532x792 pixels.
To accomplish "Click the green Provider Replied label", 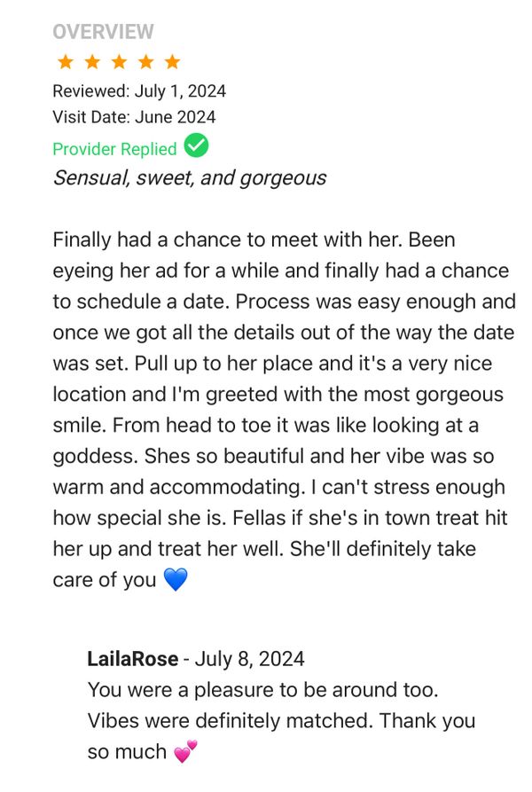I will [114, 149].
